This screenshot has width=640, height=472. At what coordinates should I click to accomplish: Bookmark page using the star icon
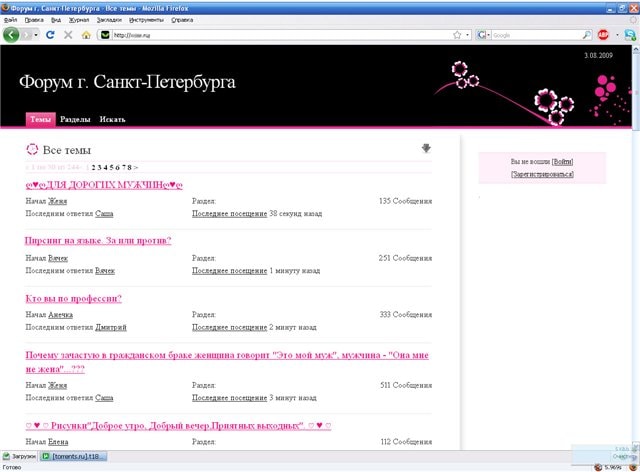(x=456, y=34)
